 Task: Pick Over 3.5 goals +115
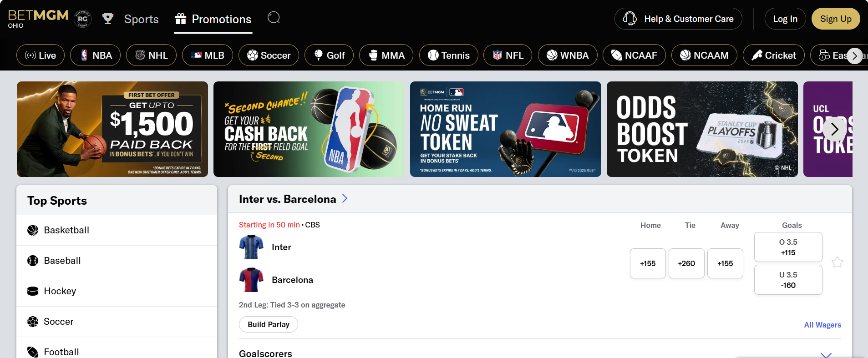788,247
